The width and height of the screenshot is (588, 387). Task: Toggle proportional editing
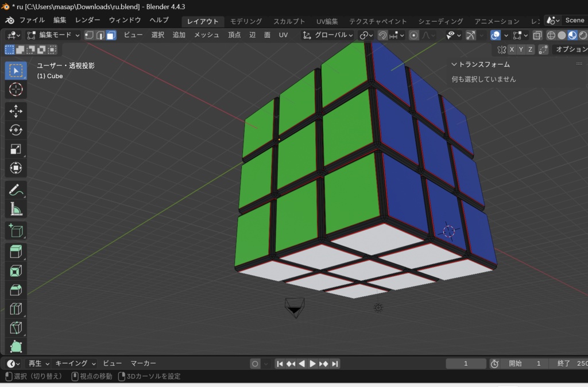[413, 35]
